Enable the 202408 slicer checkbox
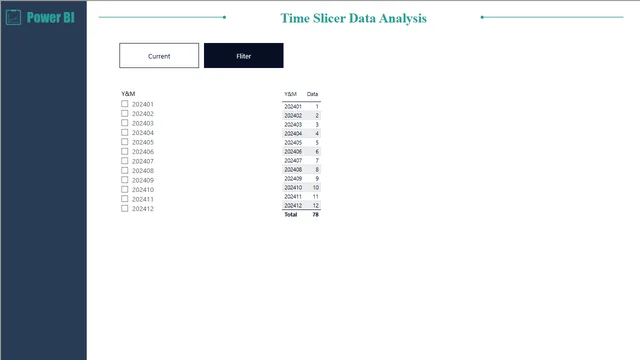Viewport: 640px width, 360px height. pos(124,170)
